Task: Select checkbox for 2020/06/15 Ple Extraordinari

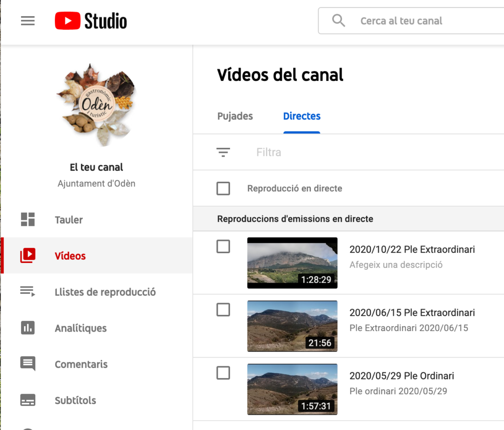Action: tap(223, 310)
